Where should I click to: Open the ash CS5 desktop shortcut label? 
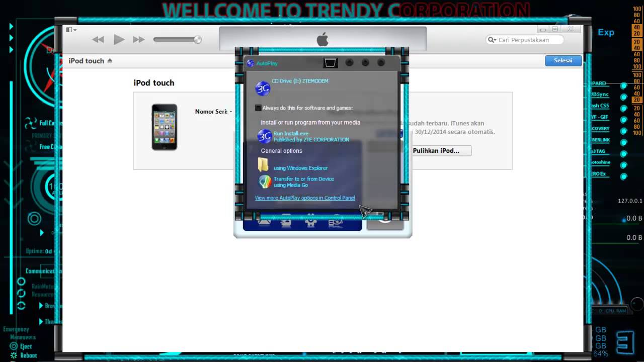[600, 106]
